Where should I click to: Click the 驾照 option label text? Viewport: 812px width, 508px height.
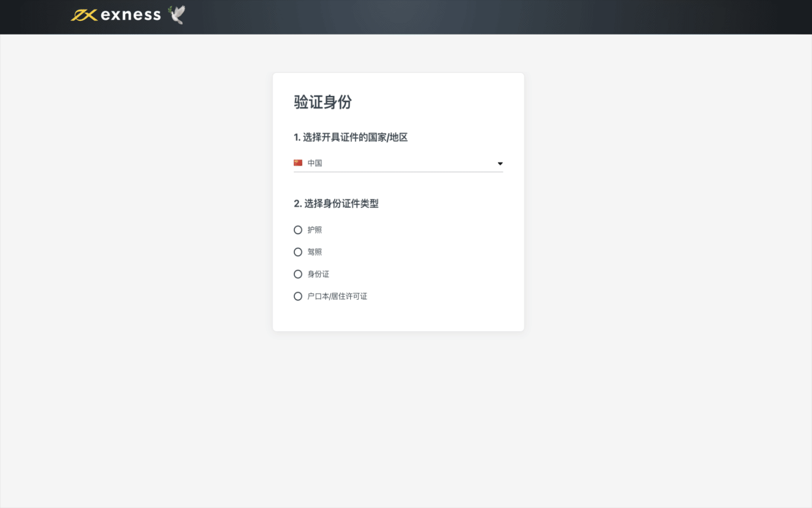tap(315, 252)
